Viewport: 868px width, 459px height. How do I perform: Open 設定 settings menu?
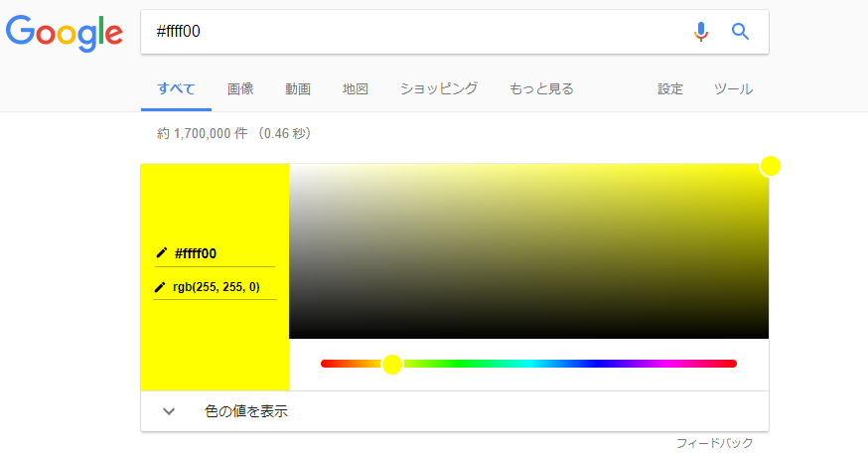pos(670,88)
